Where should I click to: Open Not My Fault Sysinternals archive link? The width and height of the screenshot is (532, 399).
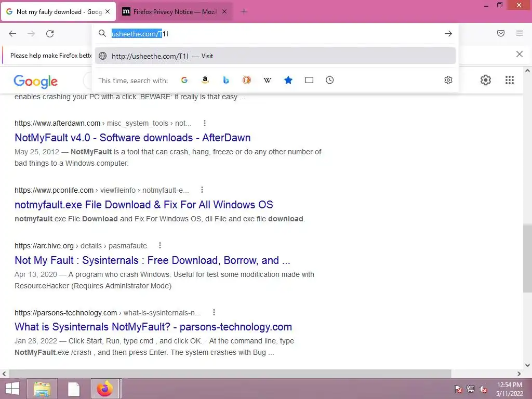(152, 260)
